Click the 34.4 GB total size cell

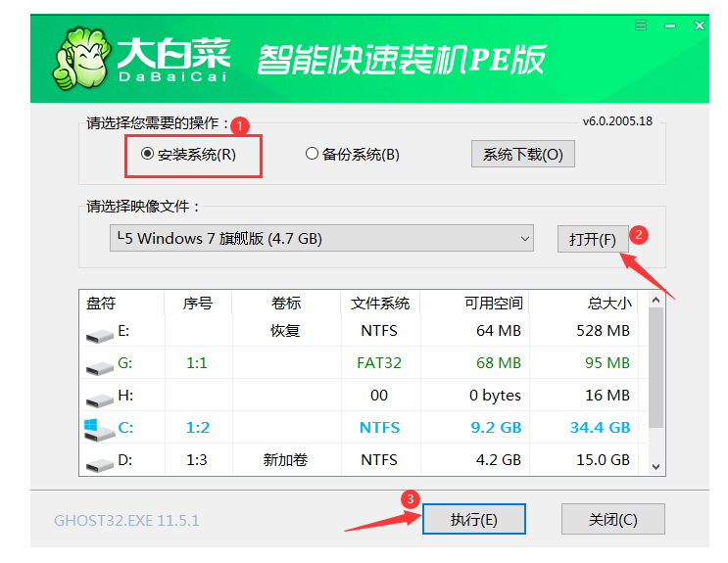(x=600, y=428)
